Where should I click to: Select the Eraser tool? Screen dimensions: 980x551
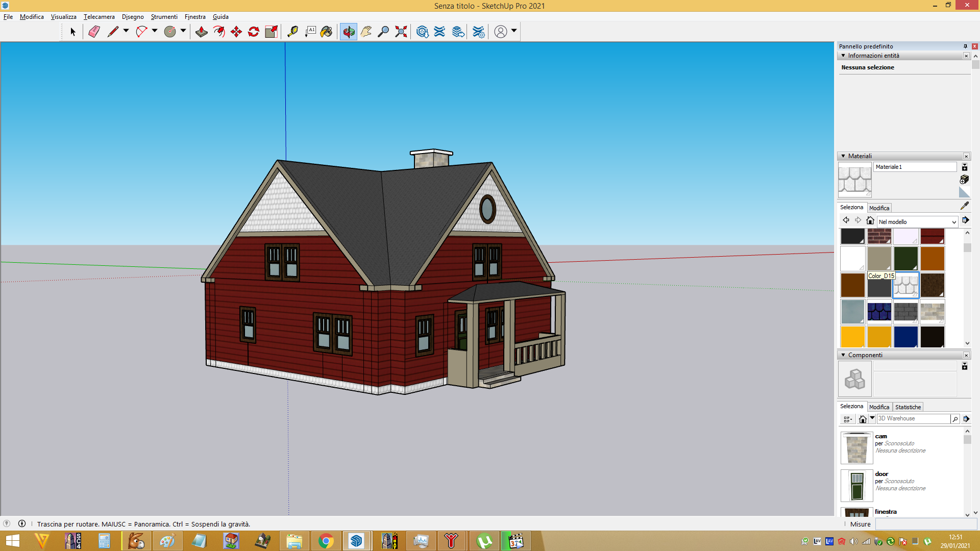pyautogui.click(x=94, y=32)
